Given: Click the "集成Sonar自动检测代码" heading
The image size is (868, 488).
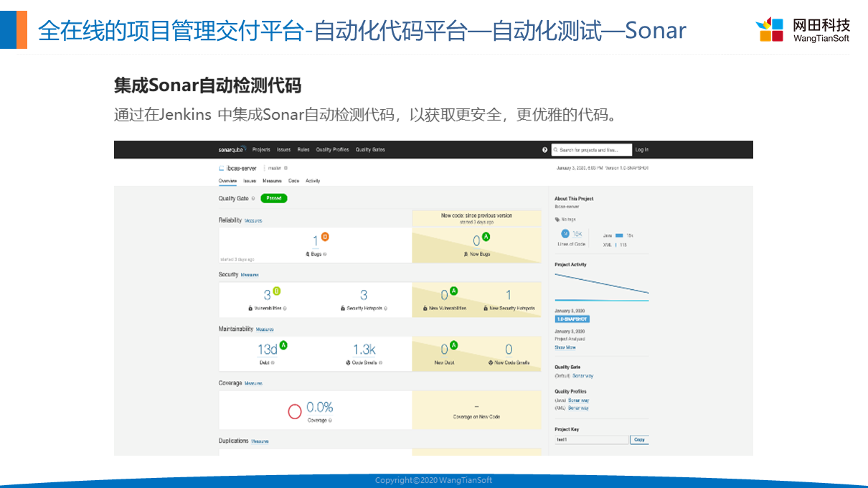Looking at the screenshot, I should coord(207,85).
